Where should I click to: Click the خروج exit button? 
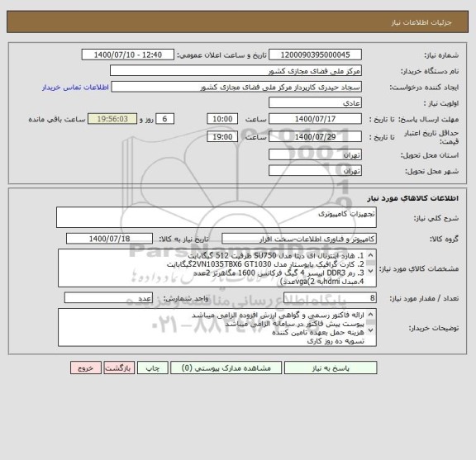coord(86,368)
